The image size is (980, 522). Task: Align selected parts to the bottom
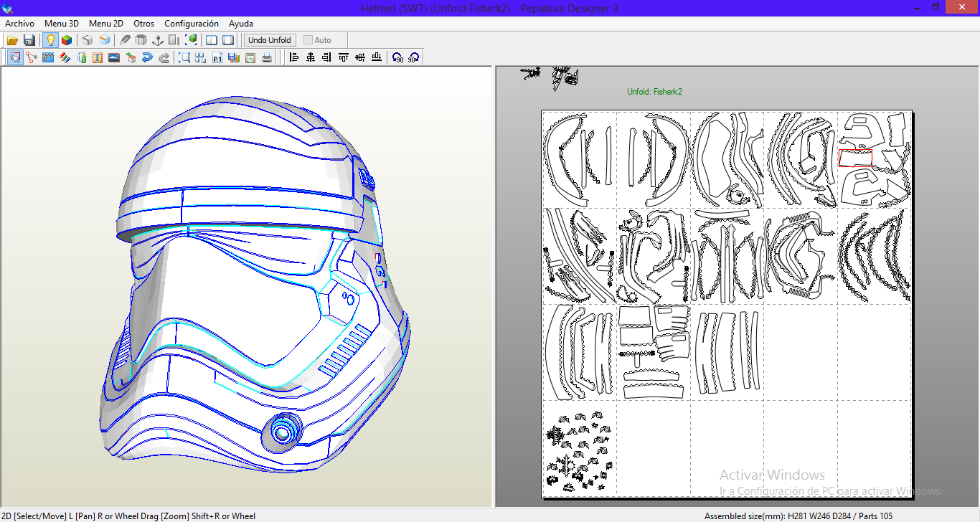(377, 58)
